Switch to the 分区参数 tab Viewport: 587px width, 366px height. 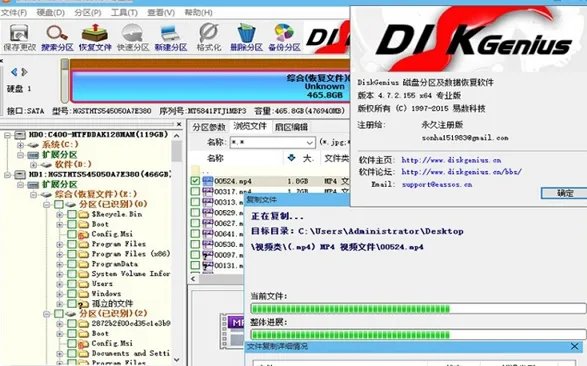coord(209,127)
